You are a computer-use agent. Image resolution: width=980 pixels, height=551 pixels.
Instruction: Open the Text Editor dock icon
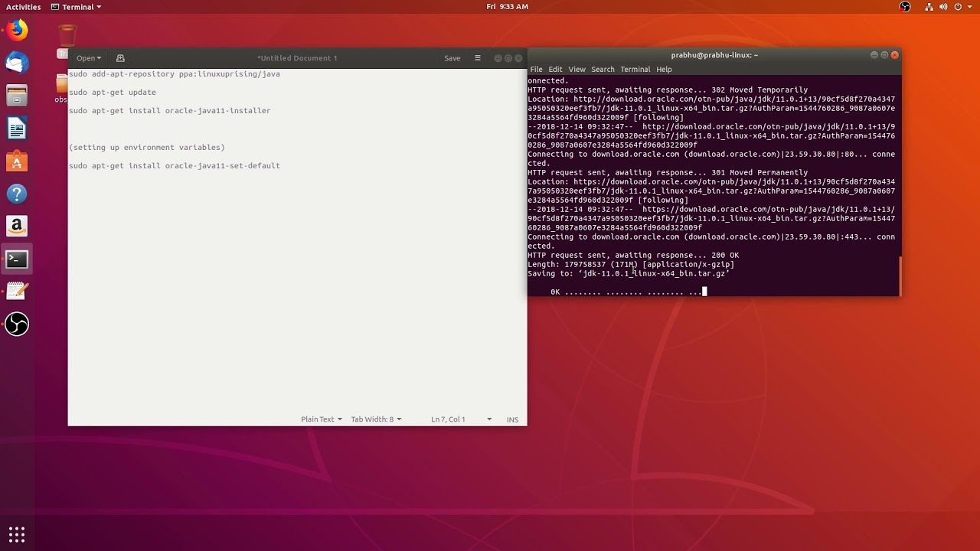[x=17, y=292]
